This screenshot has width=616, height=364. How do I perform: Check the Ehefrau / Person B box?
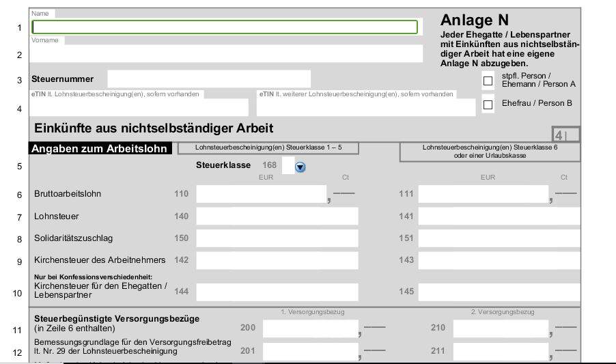pyautogui.click(x=488, y=104)
